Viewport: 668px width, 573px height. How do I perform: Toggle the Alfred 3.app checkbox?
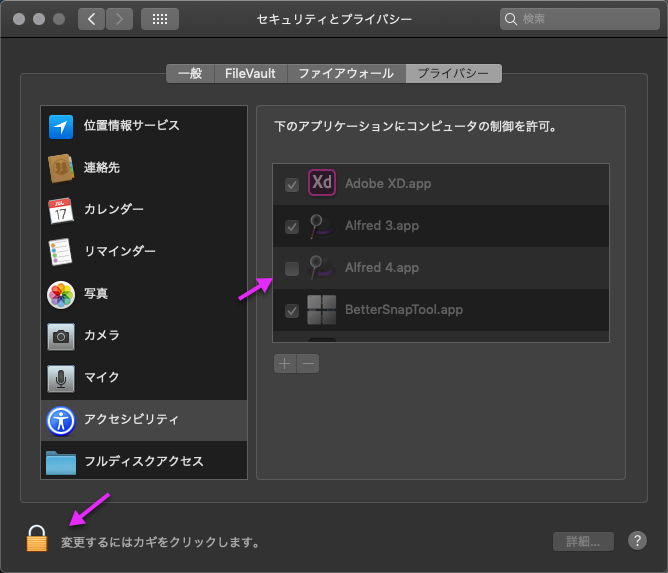tap(292, 227)
